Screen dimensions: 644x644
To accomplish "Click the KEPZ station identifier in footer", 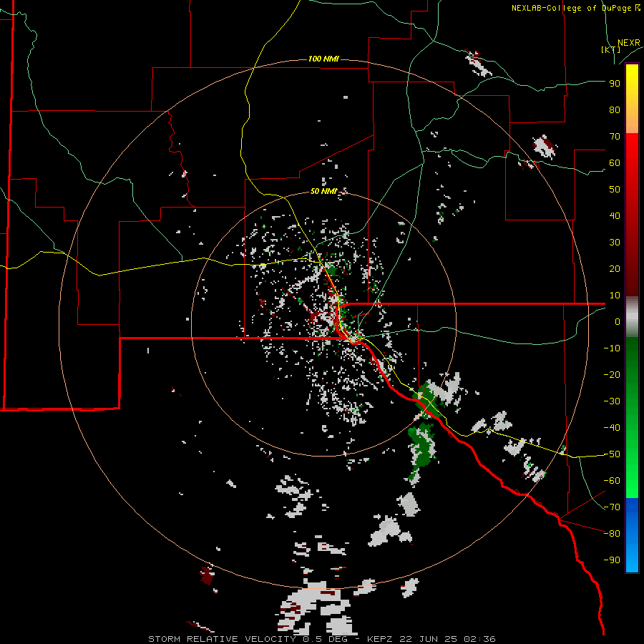I will [381, 639].
